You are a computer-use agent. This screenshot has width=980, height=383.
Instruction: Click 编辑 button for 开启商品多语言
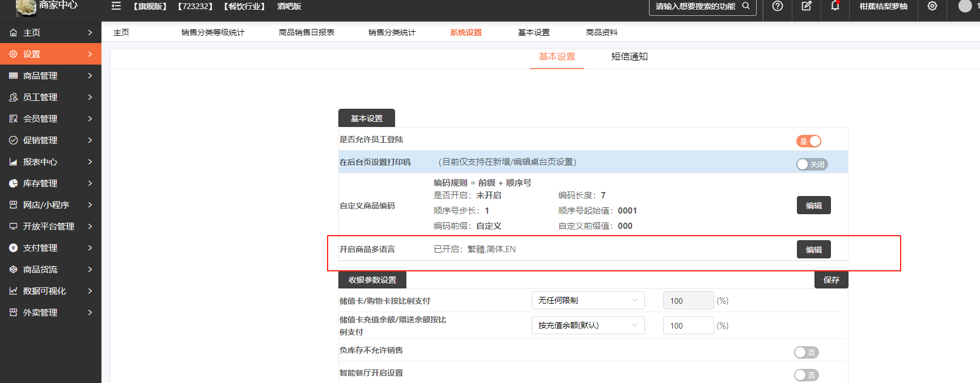813,250
